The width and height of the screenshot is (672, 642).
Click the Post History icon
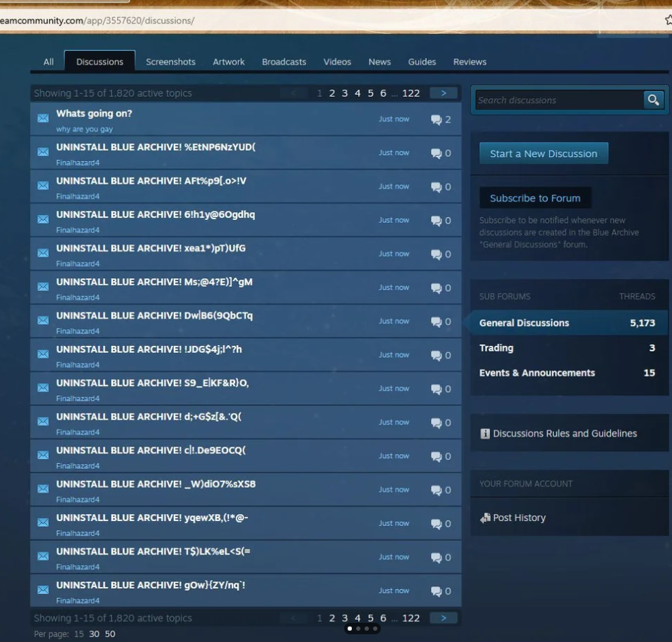(x=485, y=518)
